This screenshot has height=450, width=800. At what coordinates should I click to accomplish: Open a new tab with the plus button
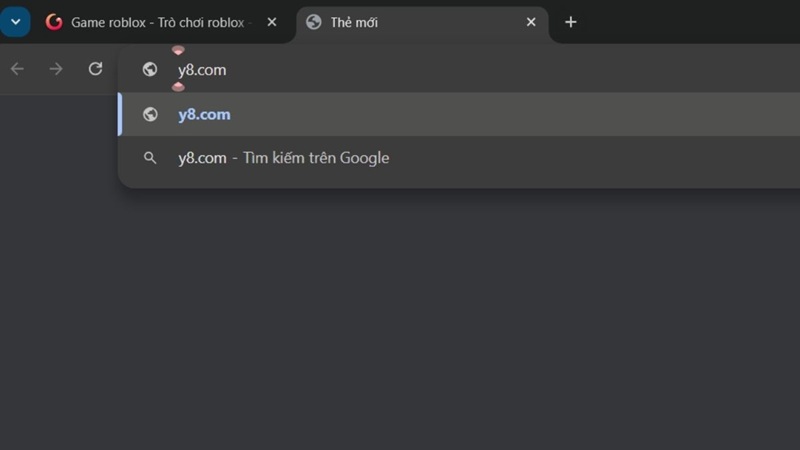[x=571, y=22]
